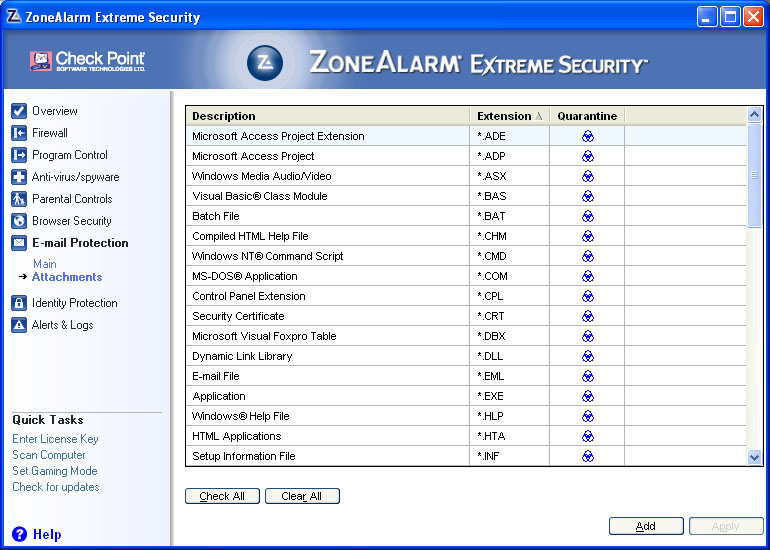Toggle quarantine for *.CPL extension

pyautogui.click(x=587, y=297)
